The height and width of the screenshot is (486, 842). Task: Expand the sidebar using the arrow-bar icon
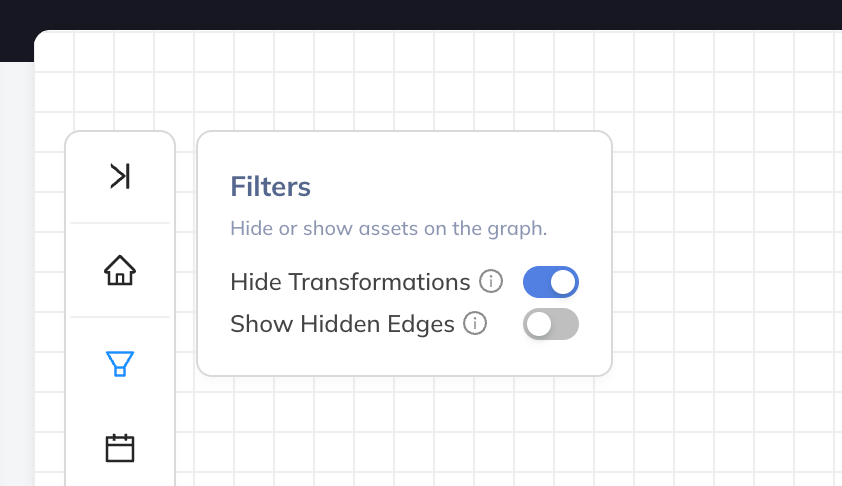point(120,176)
